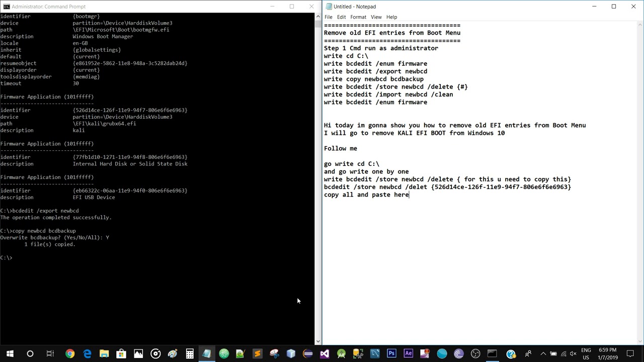
Task: Click Command Prompt system menu icon
Action: click(6, 7)
